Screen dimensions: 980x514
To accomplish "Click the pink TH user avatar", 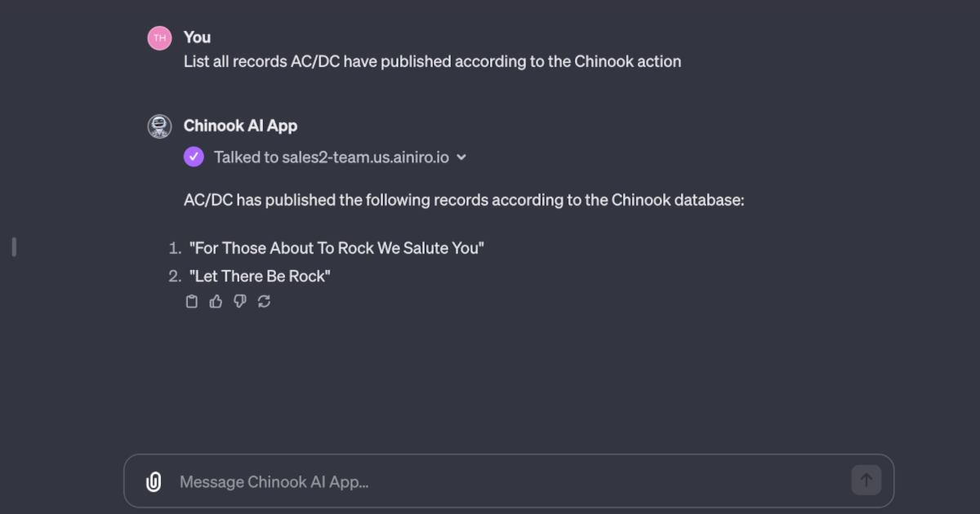I will click(159, 38).
